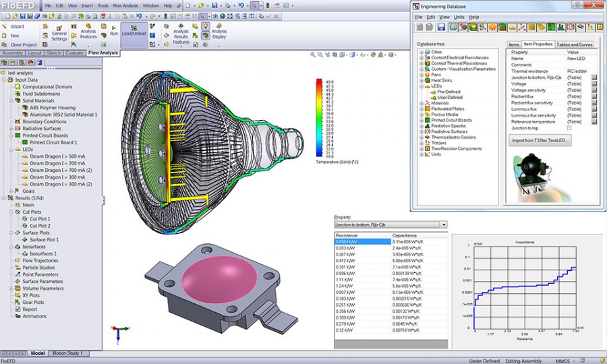
Task: Select Surface Plot 1 in the results tree
Action: tap(44, 240)
